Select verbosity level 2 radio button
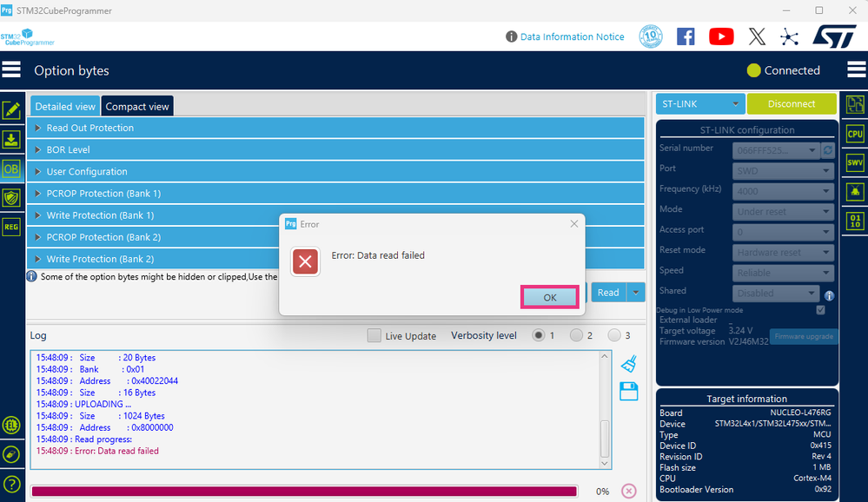Viewport: 868px width, 502px height. pyautogui.click(x=576, y=335)
